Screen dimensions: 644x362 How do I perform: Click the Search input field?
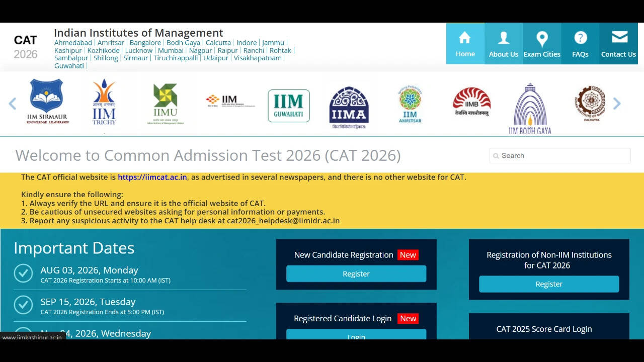[560, 156]
